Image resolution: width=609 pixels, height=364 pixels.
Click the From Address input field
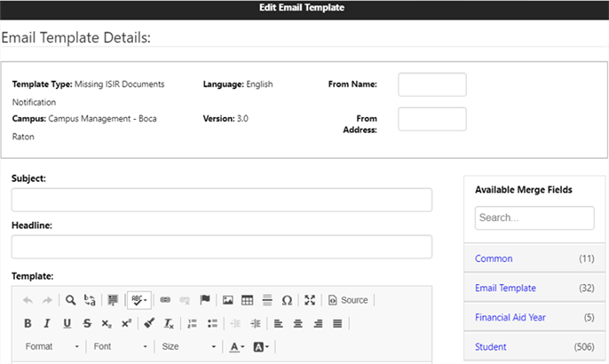432,119
